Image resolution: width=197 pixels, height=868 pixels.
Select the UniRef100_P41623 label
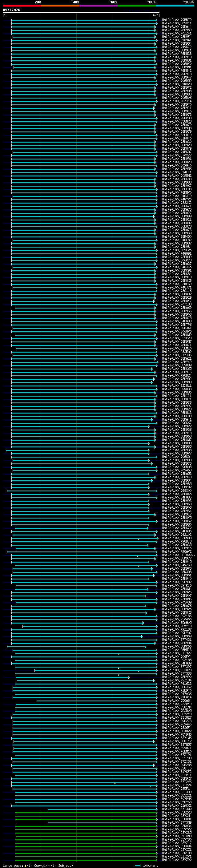[177, 684]
